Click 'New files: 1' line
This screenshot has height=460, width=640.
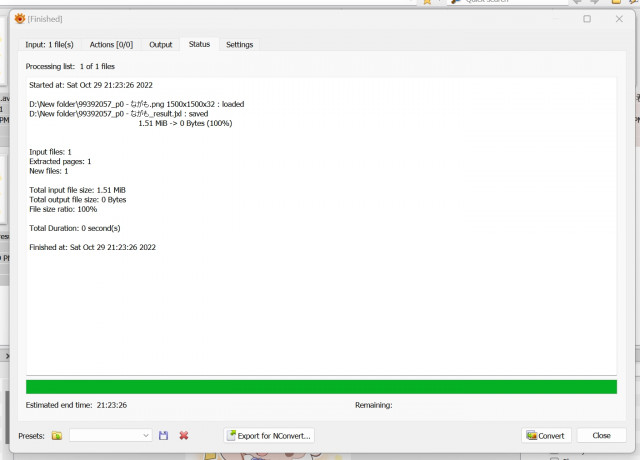pos(49,171)
